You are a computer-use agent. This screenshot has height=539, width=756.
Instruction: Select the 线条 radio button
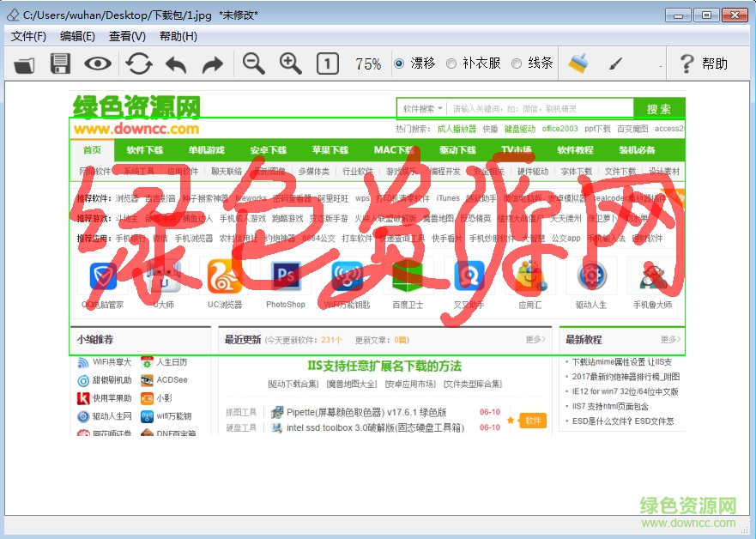(517, 64)
